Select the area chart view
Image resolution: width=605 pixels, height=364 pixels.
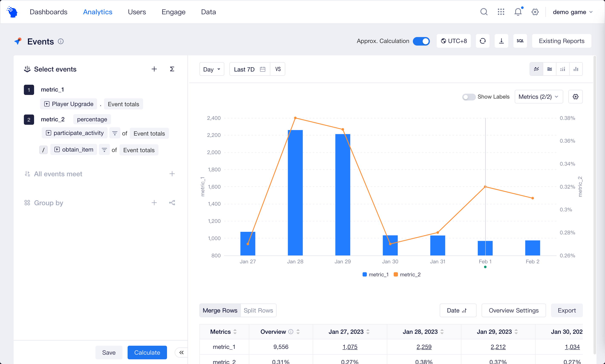550,69
